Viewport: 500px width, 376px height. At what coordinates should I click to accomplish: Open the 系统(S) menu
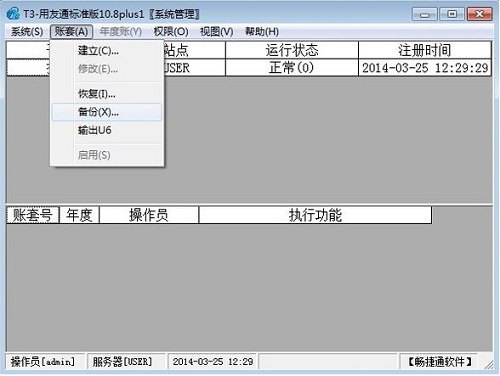27,32
